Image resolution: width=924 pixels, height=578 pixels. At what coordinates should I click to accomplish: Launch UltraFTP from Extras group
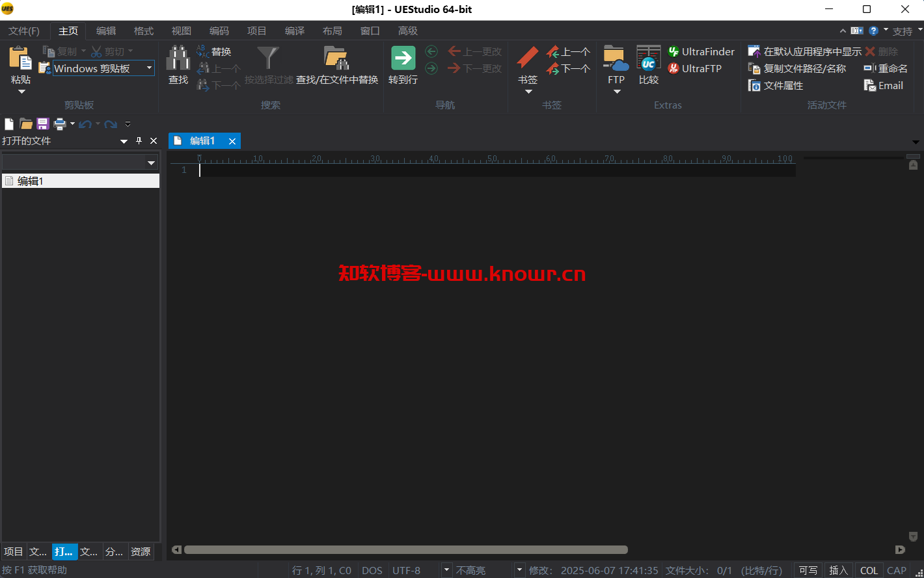[695, 68]
